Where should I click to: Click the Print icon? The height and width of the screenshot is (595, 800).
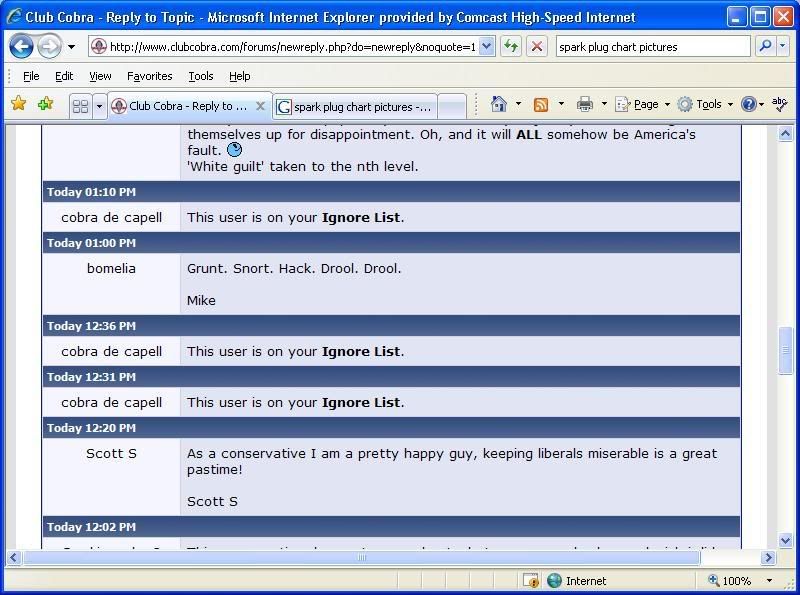[x=585, y=105]
